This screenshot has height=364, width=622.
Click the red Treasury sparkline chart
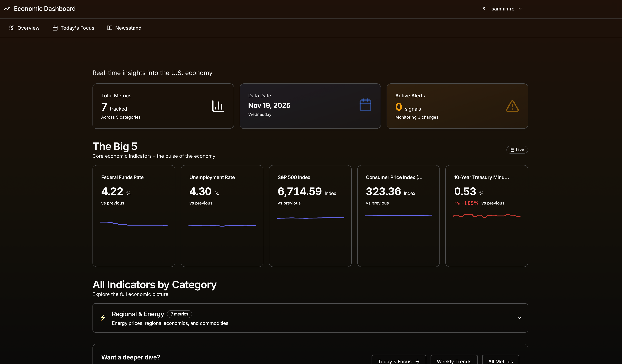tap(486, 216)
